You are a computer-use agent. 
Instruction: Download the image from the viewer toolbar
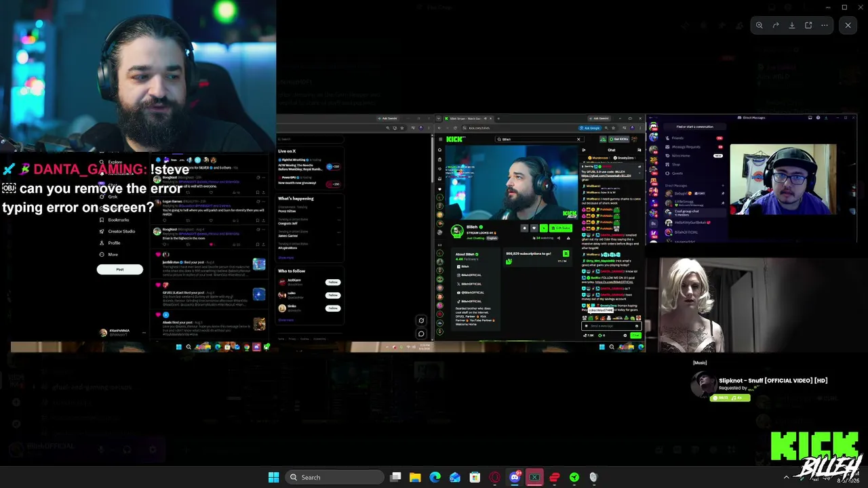(x=792, y=26)
